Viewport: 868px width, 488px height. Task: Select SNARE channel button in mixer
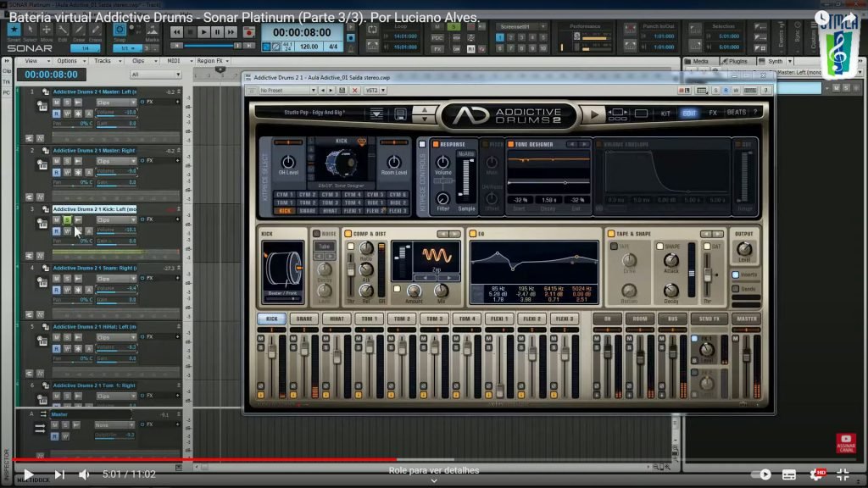click(304, 319)
